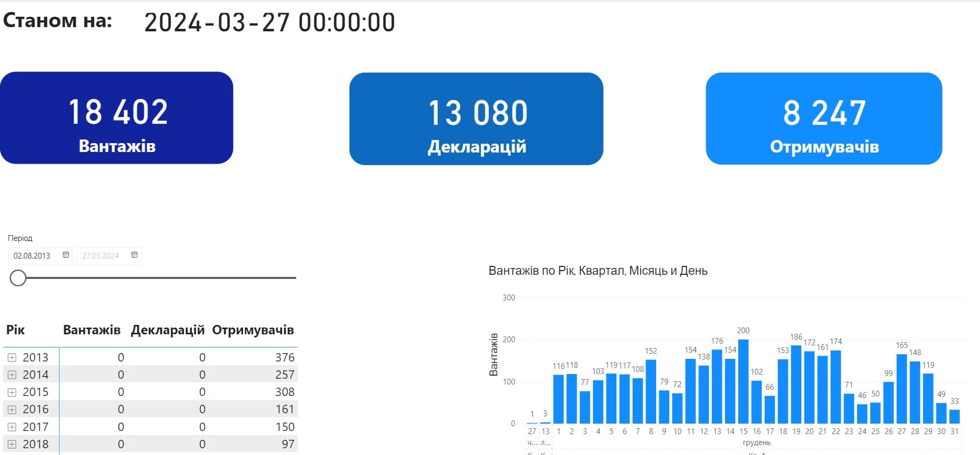This screenshot has width=980, height=455.
Task: Sort the table by Декларацій column header
Action: point(168,330)
